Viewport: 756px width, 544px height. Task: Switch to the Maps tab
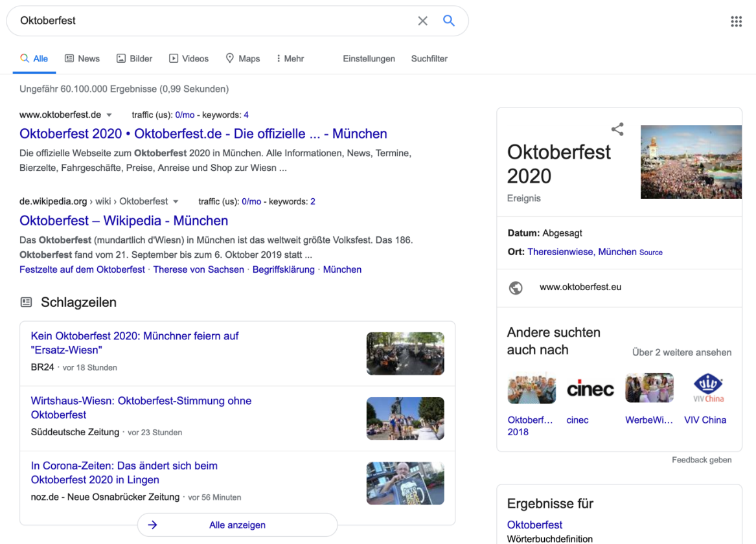coord(243,59)
